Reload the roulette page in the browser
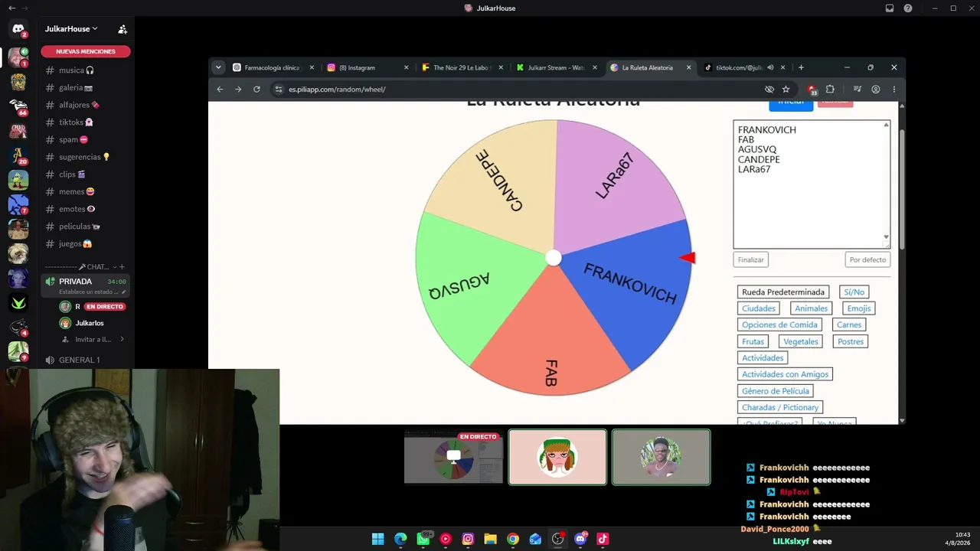980x551 pixels. click(256, 90)
